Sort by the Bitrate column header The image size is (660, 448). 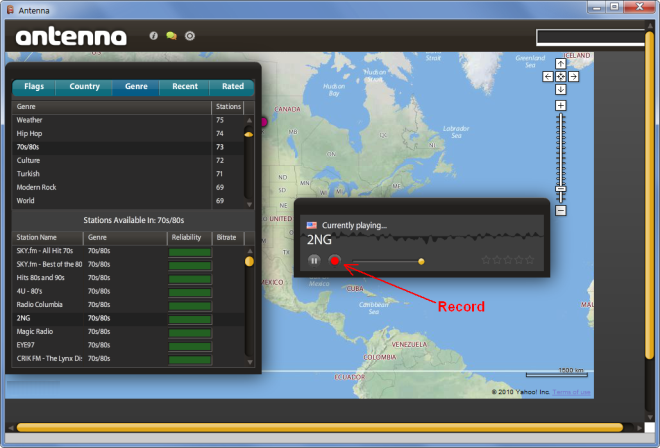click(228, 237)
